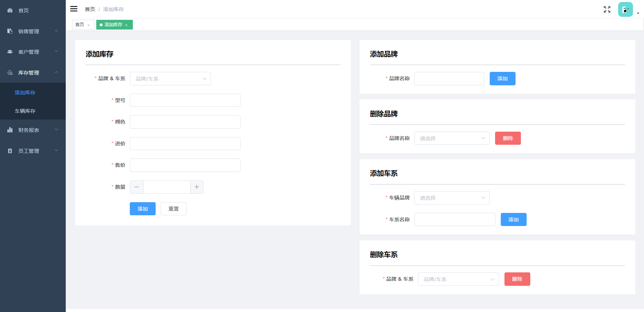Click the caret beside the user avatar
The height and width of the screenshot is (312, 644).
click(x=638, y=13)
